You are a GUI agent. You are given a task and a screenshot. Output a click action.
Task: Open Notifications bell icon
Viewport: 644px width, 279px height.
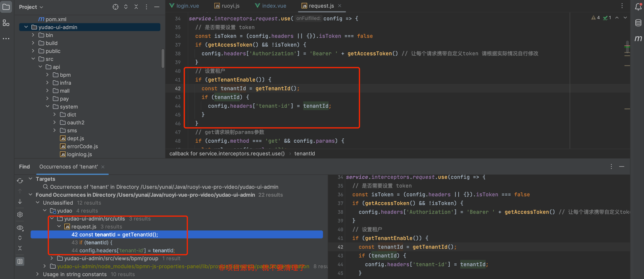tap(638, 7)
